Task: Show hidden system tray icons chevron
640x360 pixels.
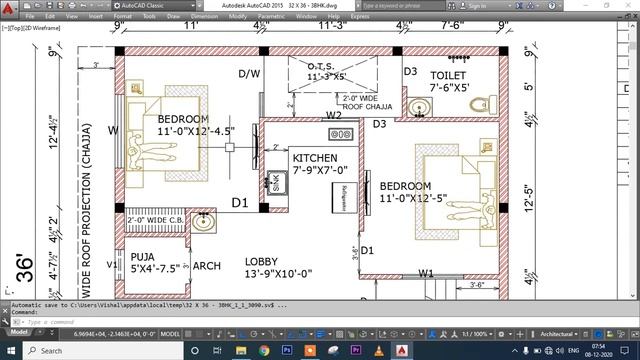Action: (515, 351)
